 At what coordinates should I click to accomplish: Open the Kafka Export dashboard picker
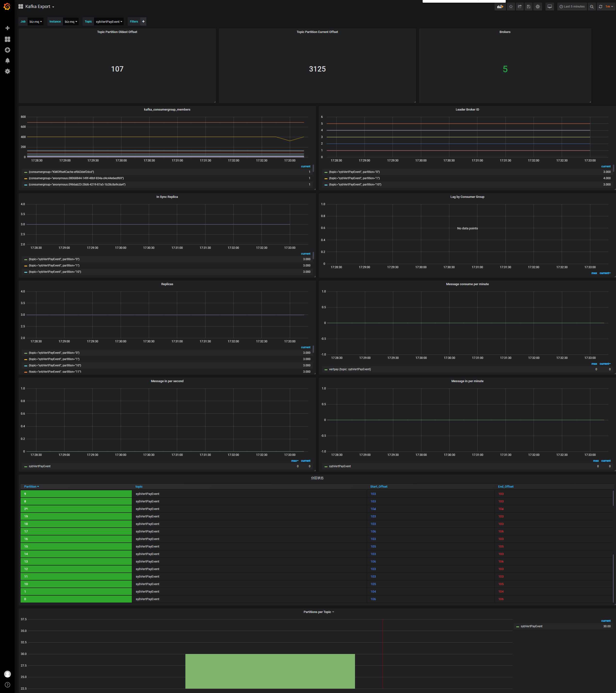tap(39, 7)
